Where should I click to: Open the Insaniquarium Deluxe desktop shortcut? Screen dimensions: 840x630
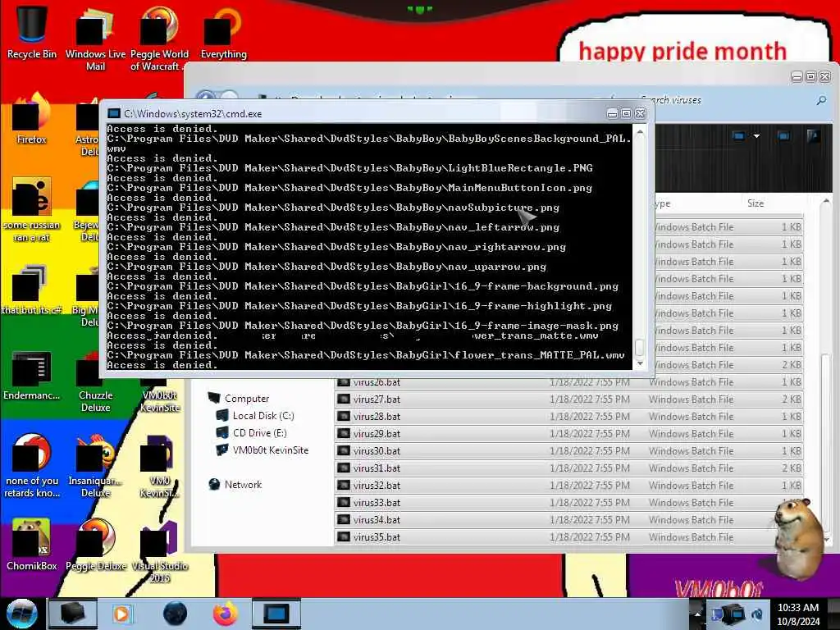tap(95, 466)
